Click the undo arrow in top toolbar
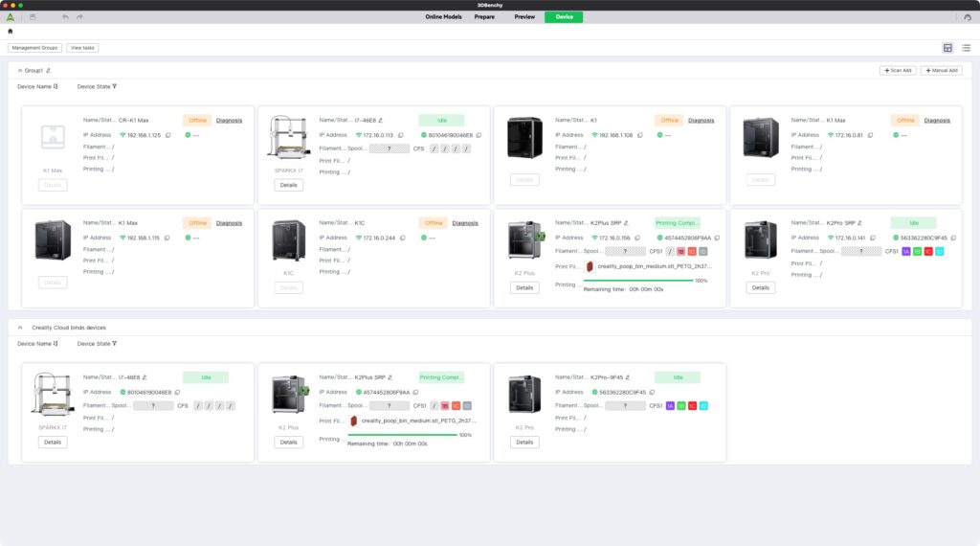The height and width of the screenshot is (546, 980). pyautogui.click(x=65, y=17)
